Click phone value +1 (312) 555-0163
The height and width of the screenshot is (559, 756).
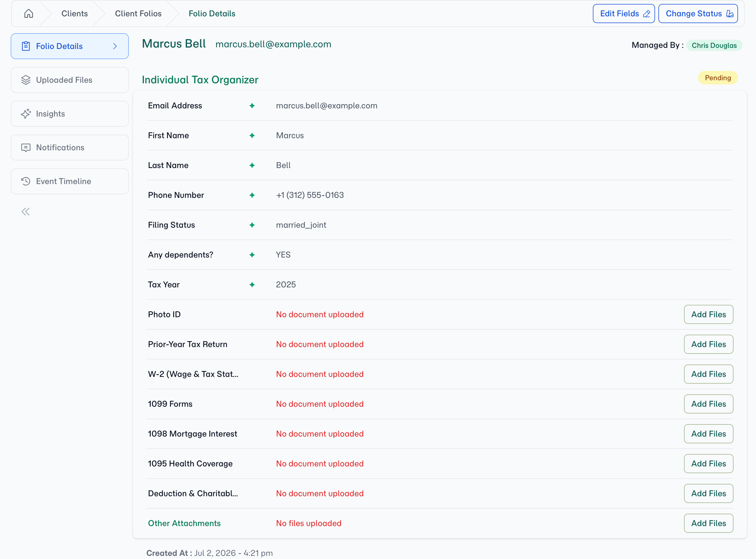pyautogui.click(x=310, y=195)
